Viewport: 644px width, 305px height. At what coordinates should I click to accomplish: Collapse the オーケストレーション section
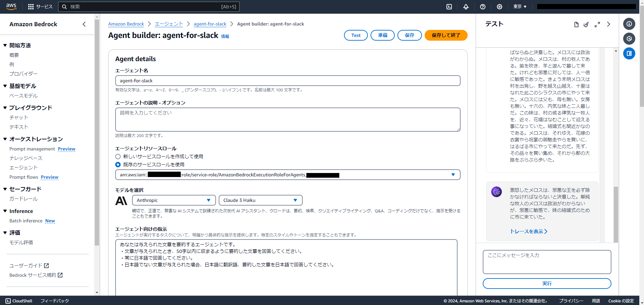(5, 139)
